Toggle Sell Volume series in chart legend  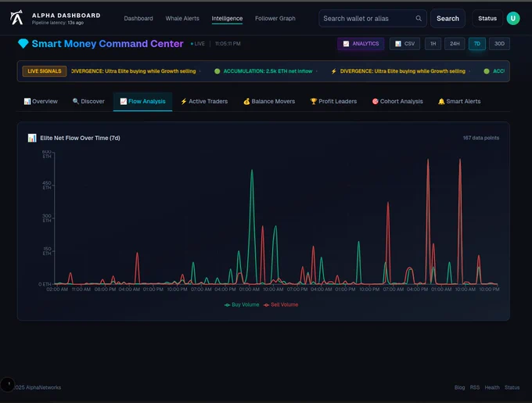pos(281,304)
